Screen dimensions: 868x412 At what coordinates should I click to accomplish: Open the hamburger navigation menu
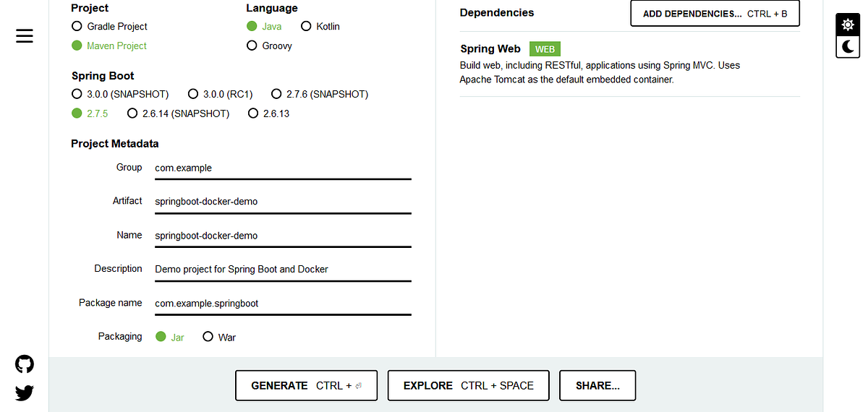click(x=25, y=36)
